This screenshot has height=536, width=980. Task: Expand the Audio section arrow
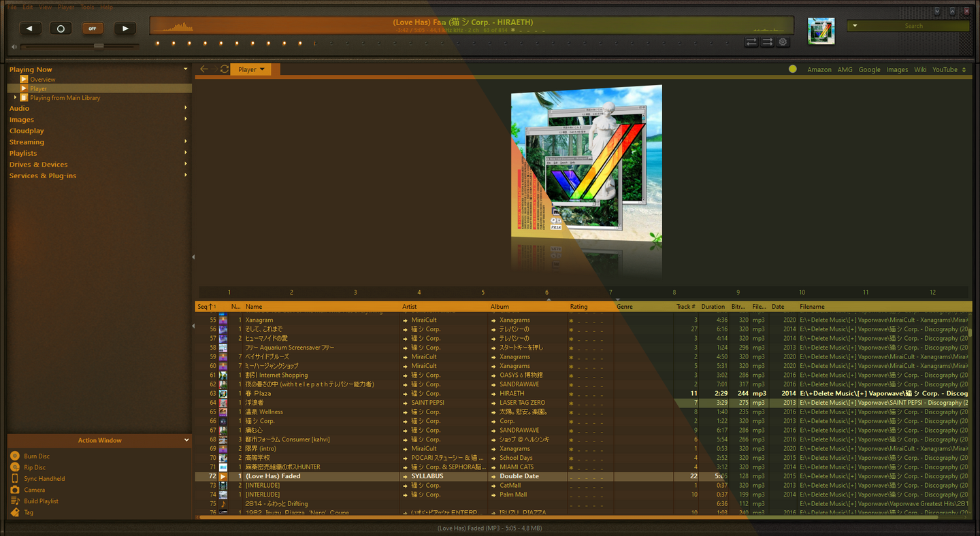pos(185,108)
